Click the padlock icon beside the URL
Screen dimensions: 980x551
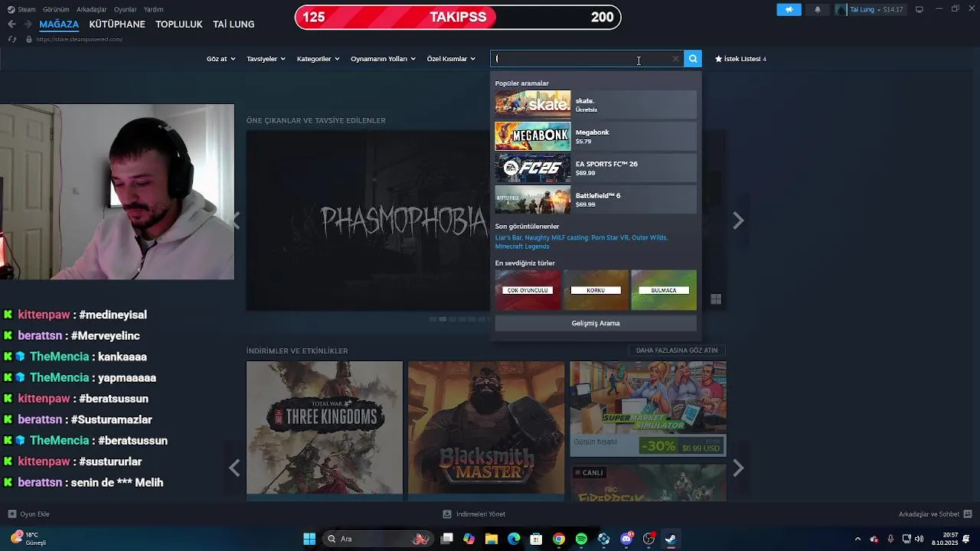(29, 39)
